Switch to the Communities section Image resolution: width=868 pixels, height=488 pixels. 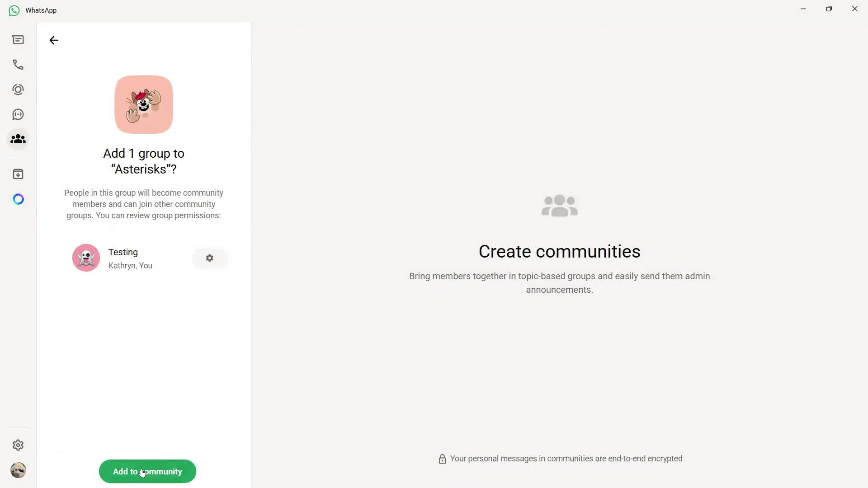point(18,139)
